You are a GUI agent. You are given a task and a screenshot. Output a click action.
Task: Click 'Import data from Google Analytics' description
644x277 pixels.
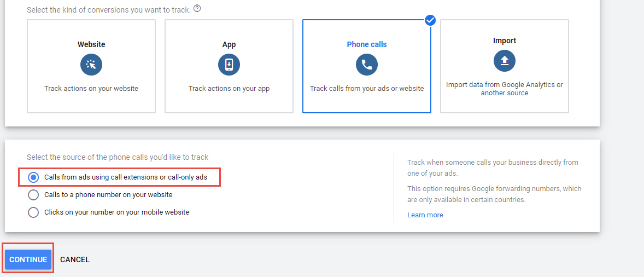pos(505,89)
